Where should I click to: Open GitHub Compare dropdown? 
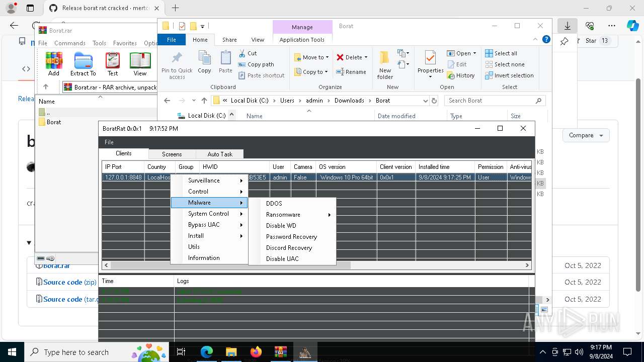(586, 135)
